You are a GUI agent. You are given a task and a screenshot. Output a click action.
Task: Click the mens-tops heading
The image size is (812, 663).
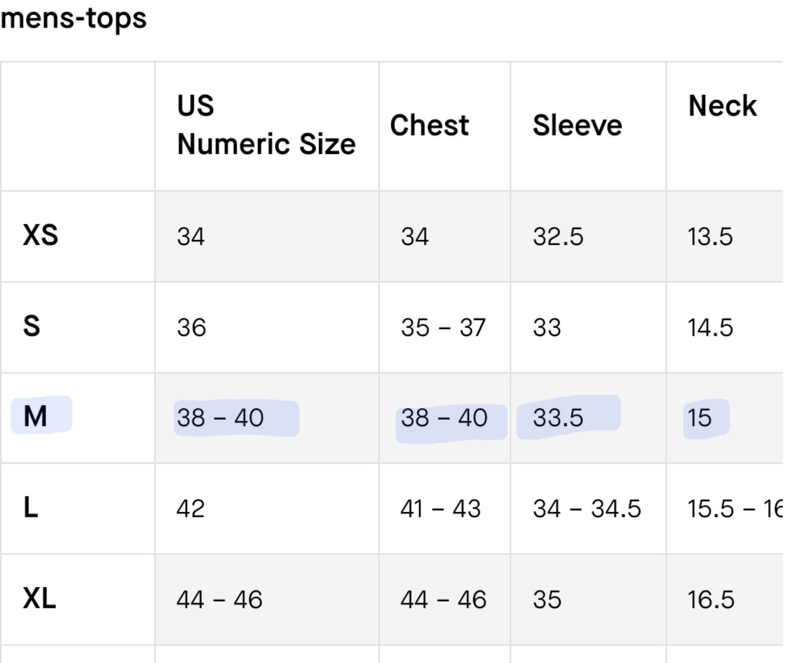click(x=74, y=19)
